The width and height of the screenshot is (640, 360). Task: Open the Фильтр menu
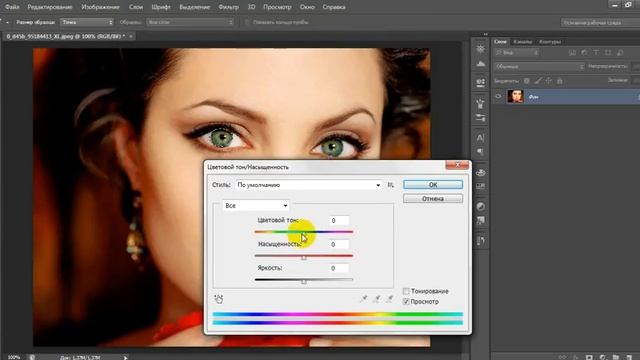(x=229, y=7)
